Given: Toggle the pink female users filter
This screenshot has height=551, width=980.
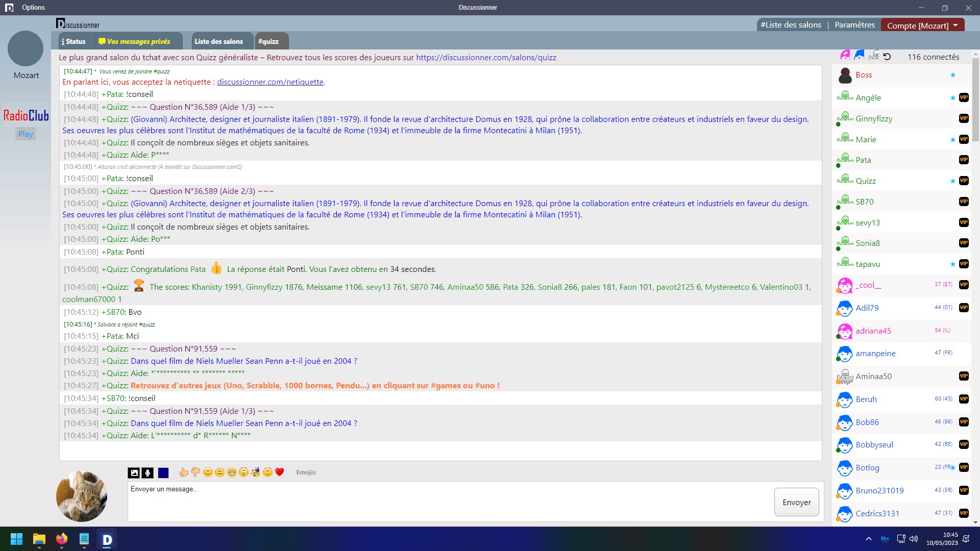Looking at the screenshot, I should 845,55.
